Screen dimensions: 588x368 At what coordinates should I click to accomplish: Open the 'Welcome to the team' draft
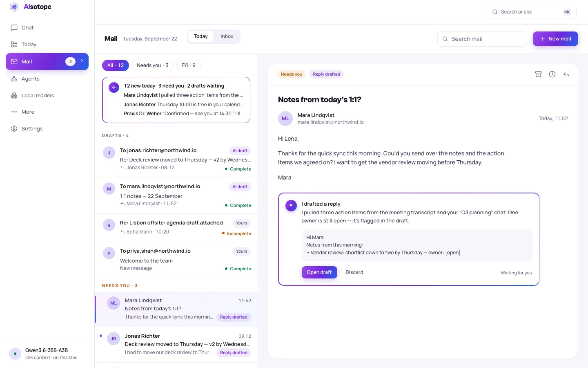pos(176,260)
